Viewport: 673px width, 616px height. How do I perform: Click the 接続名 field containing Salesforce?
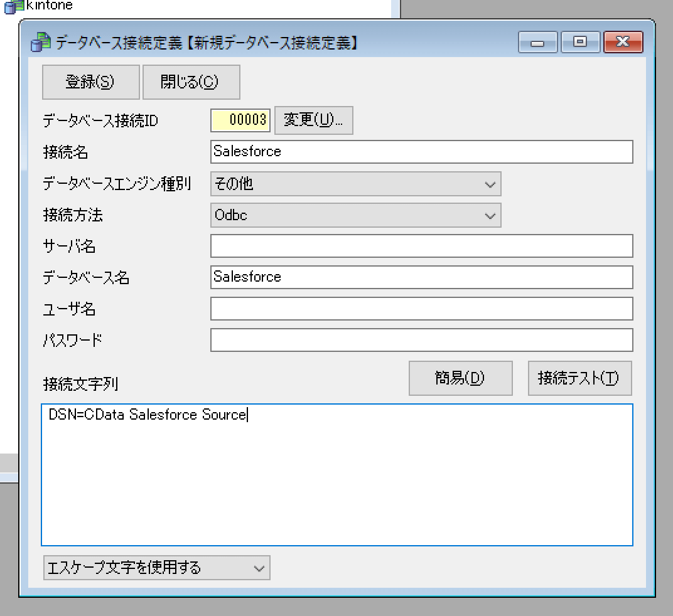coord(421,152)
